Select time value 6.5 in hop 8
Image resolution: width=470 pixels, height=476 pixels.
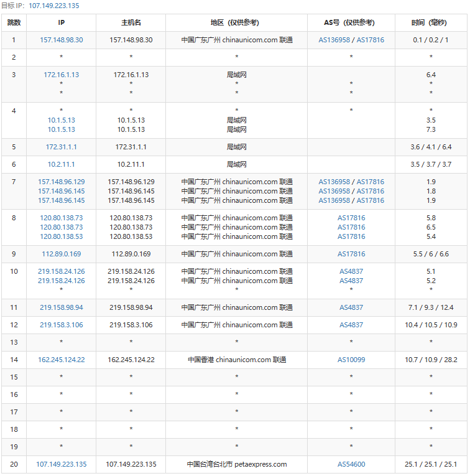tap(431, 227)
